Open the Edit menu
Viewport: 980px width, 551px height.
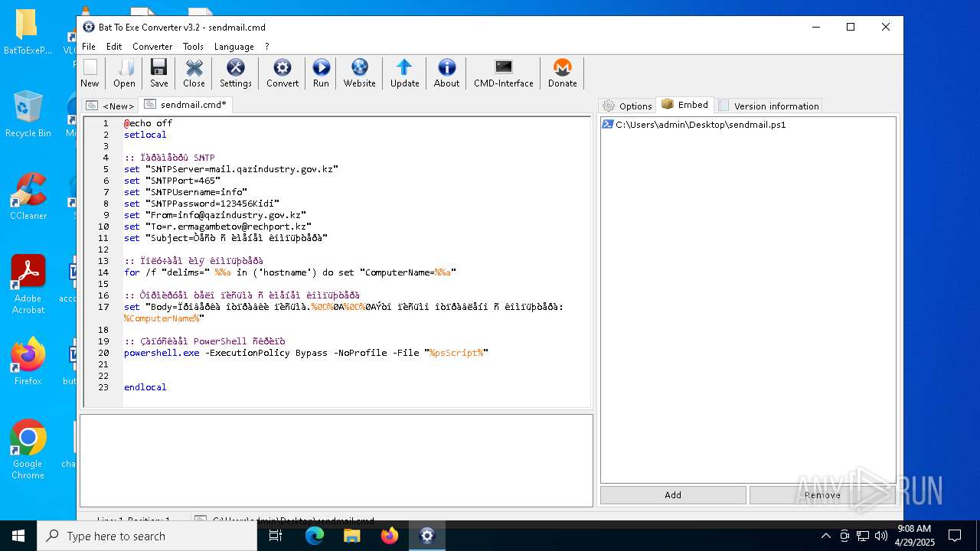[x=114, y=47]
